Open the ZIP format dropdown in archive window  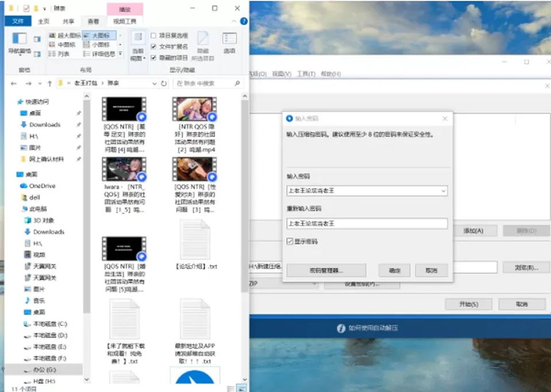[x=283, y=284]
